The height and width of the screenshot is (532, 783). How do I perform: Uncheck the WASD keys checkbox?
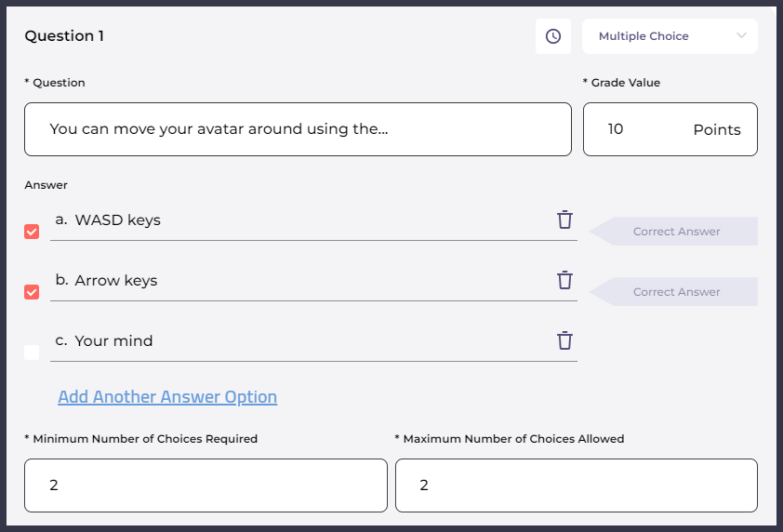32,232
